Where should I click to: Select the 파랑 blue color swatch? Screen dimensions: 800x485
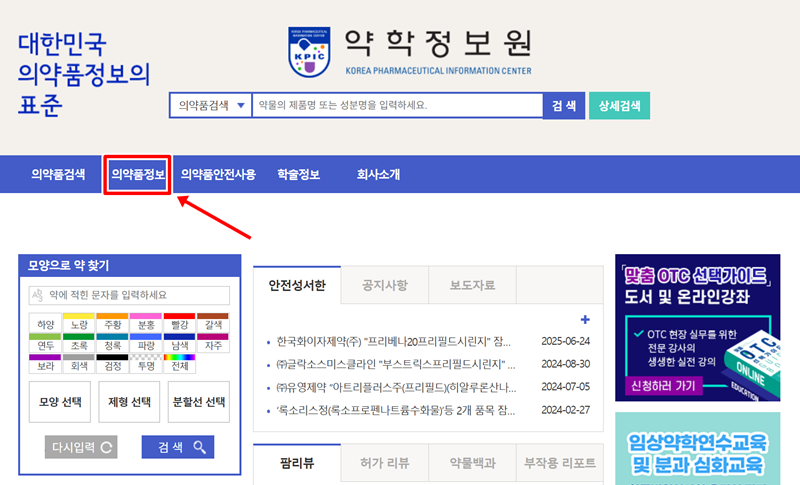pyautogui.click(x=146, y=343)
